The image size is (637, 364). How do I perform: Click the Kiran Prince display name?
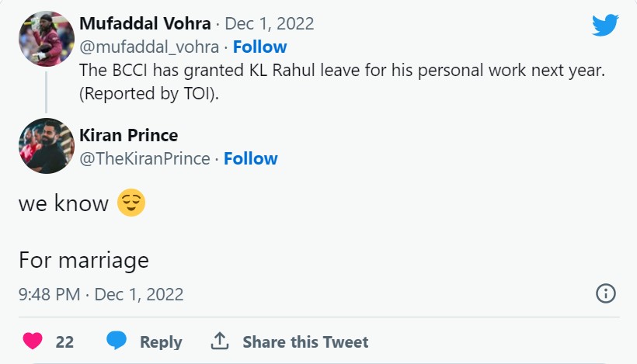point(128,136)
